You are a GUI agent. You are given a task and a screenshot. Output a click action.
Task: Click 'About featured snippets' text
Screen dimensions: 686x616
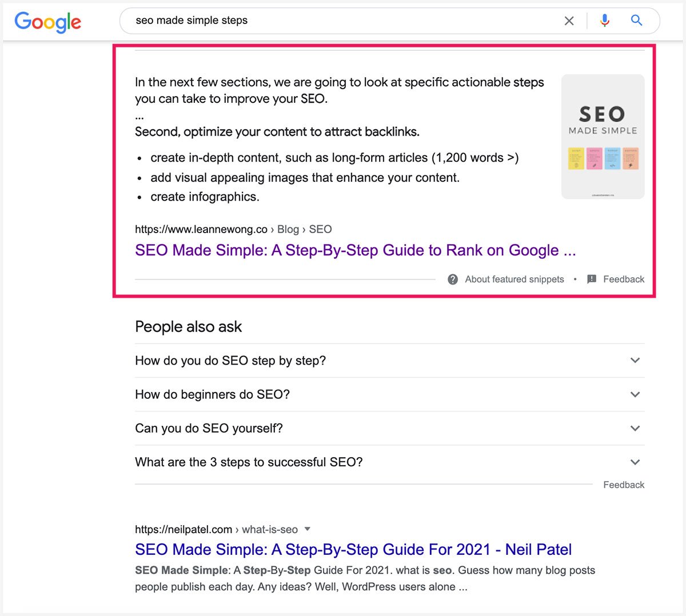coord(513,279)
